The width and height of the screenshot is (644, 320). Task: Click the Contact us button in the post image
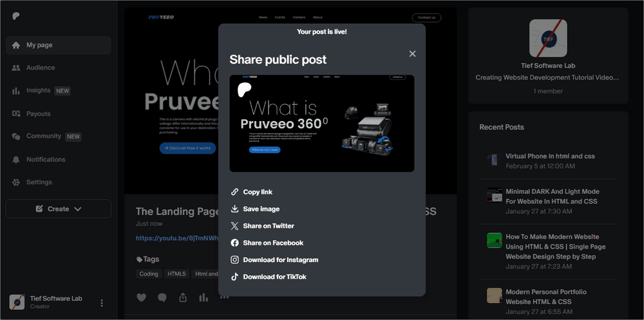[426, 17]
